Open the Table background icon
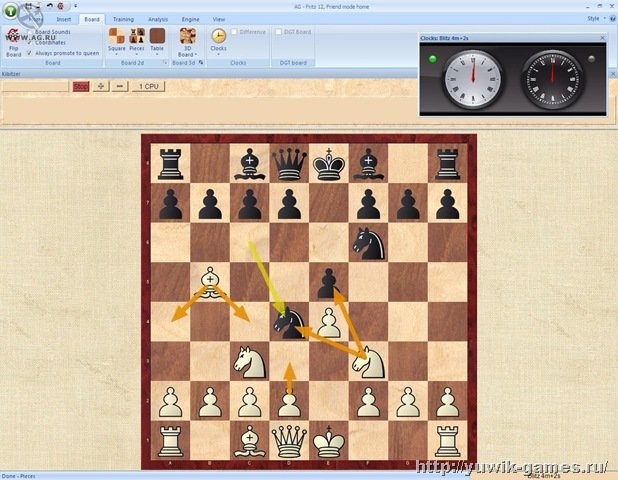 (x=157, y=36)
